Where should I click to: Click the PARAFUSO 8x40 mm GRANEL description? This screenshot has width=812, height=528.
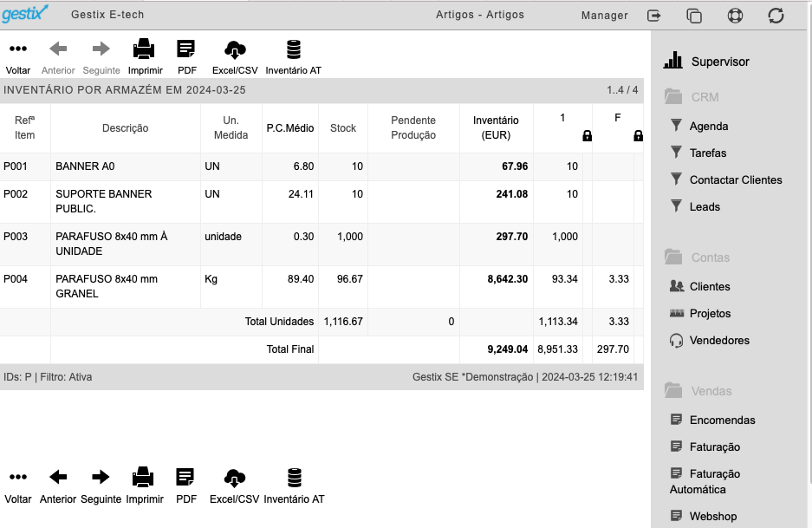107,286
